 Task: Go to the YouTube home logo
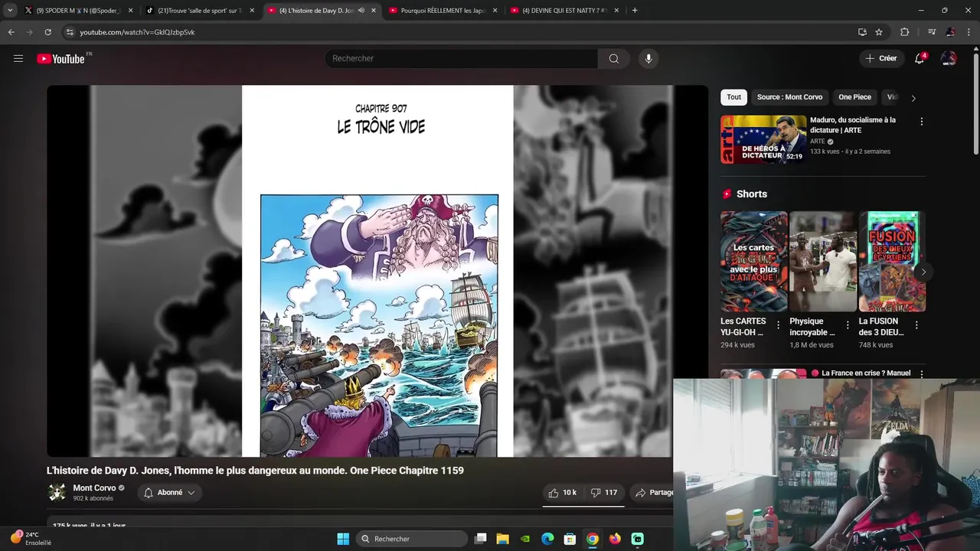click(61, 59)
